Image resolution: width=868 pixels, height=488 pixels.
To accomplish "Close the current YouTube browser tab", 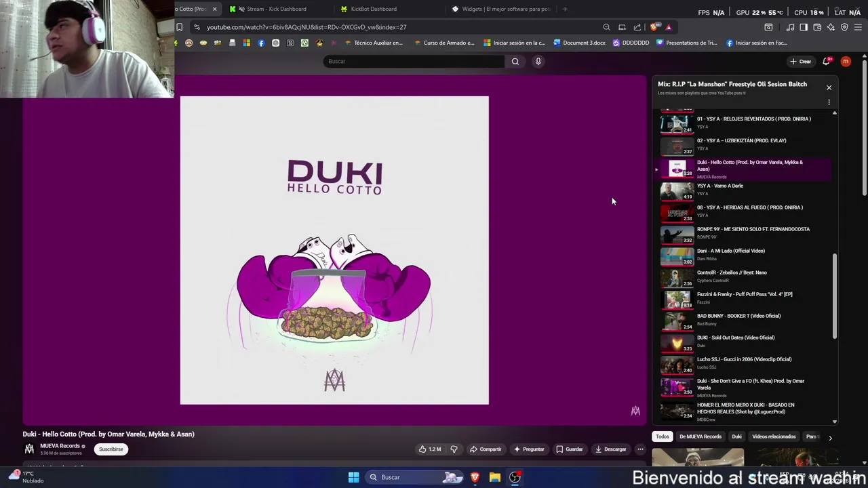I will tap(214, 9).
